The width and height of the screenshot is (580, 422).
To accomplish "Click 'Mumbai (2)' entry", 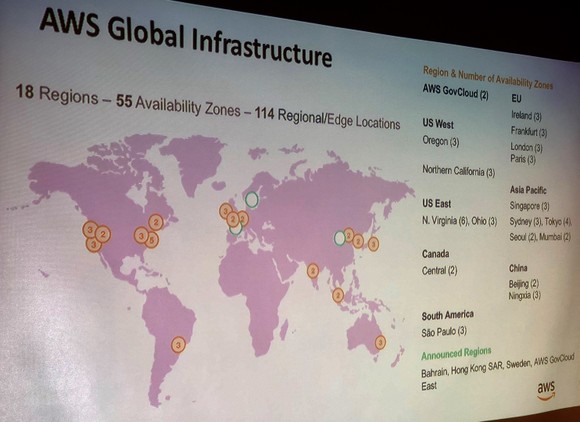I will [x=555, y=237].
